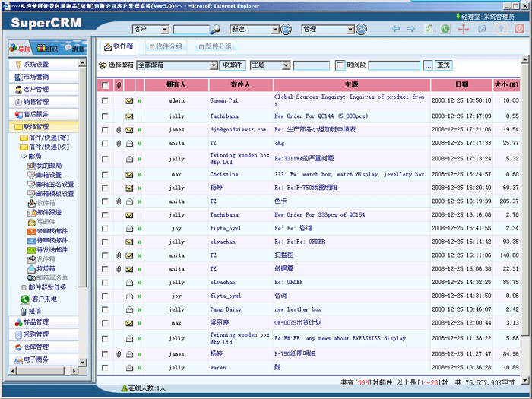The image size is (532, 399).
Task: Check the djh@goodviewsz.com row checkbox
Action: pos(105,130)
